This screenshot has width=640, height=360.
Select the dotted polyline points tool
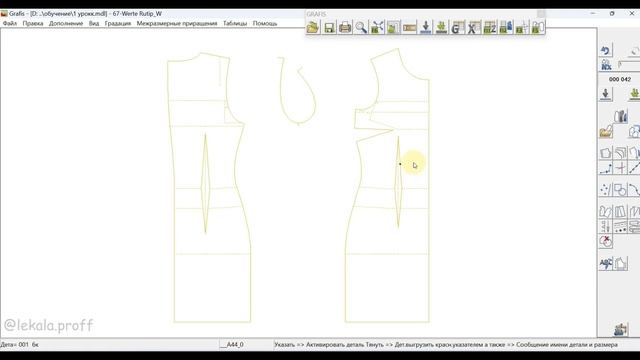point(606,168)
